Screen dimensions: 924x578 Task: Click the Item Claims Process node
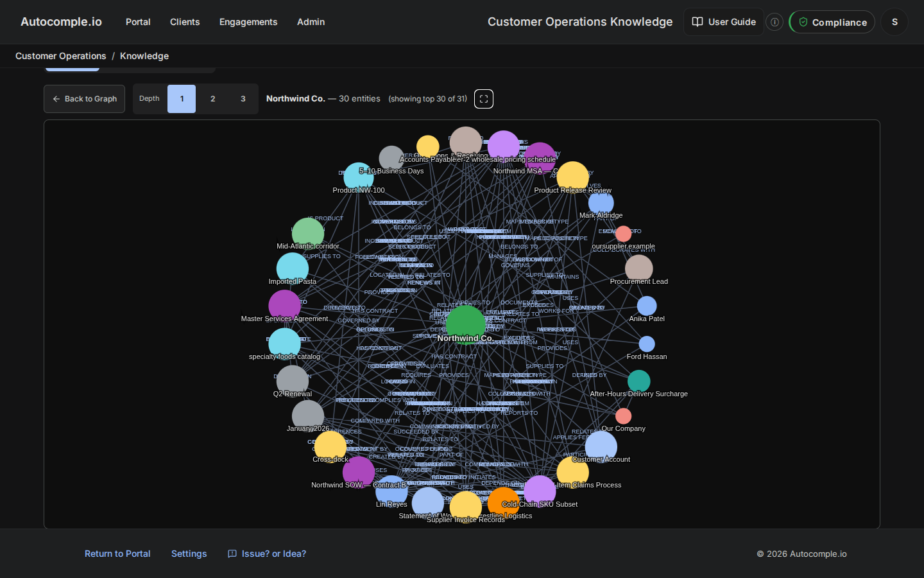pyautogui.click(x=572, y=472)
